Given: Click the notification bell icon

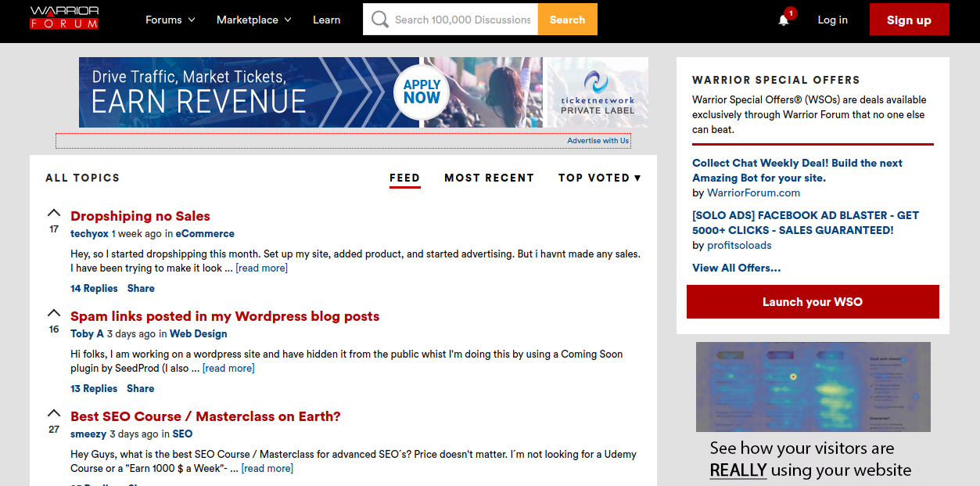Looking at the screenshot, I should pyautogui.click(x=784, y=20).
